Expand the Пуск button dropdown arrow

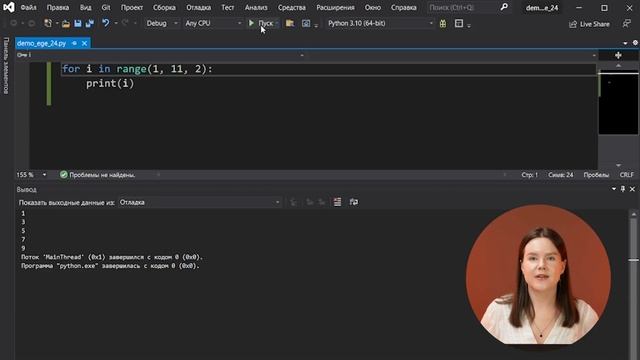click(277, 24)
